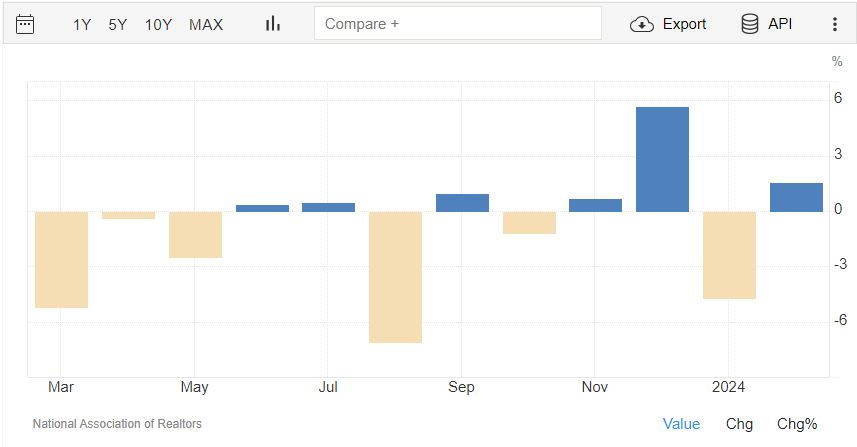857x447 pixels.
Task: Switch chart to Value view
Action: pyautogui.click(x=681, y=424)
